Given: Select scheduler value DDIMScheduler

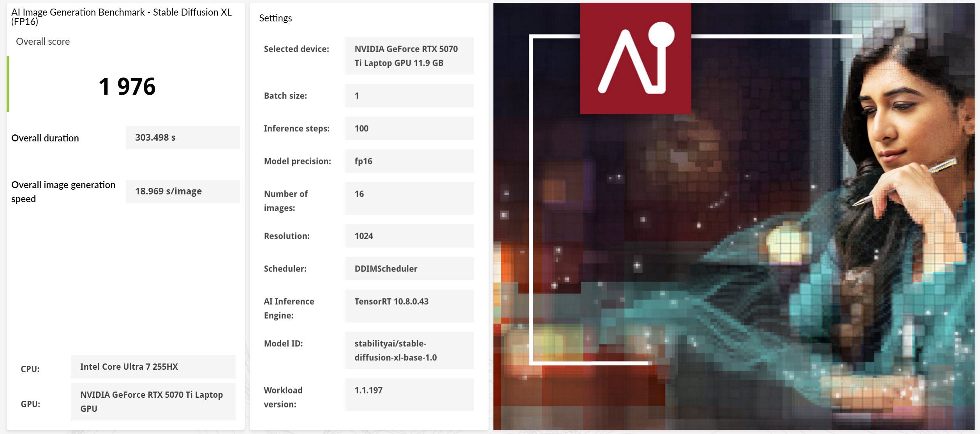Looking at the screenshot, I should tap(409, 268).
